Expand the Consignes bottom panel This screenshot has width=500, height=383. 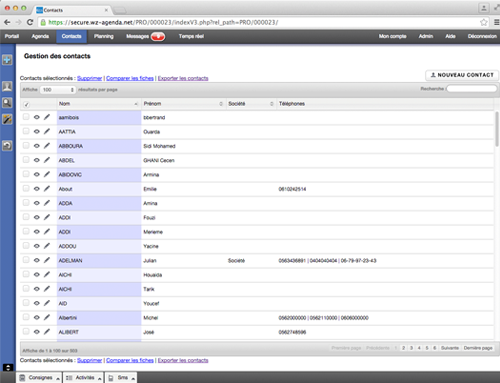coord(39,378)
